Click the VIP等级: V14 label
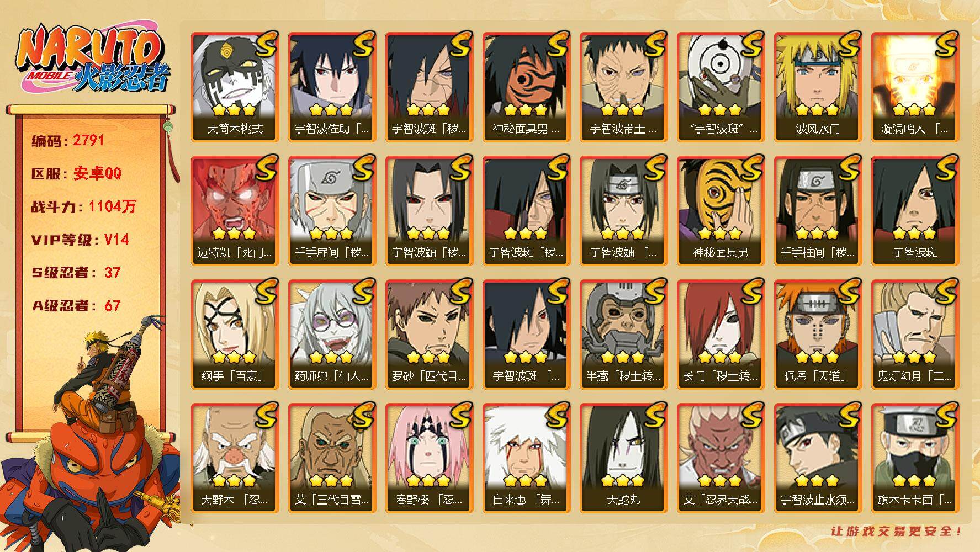980x552 pixels. pos(80,240)
